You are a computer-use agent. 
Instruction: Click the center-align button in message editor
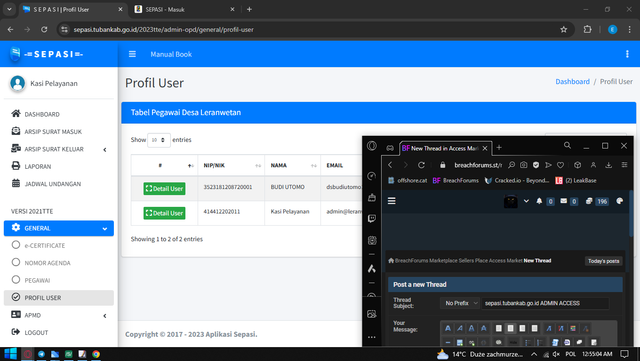click(510, 328)
